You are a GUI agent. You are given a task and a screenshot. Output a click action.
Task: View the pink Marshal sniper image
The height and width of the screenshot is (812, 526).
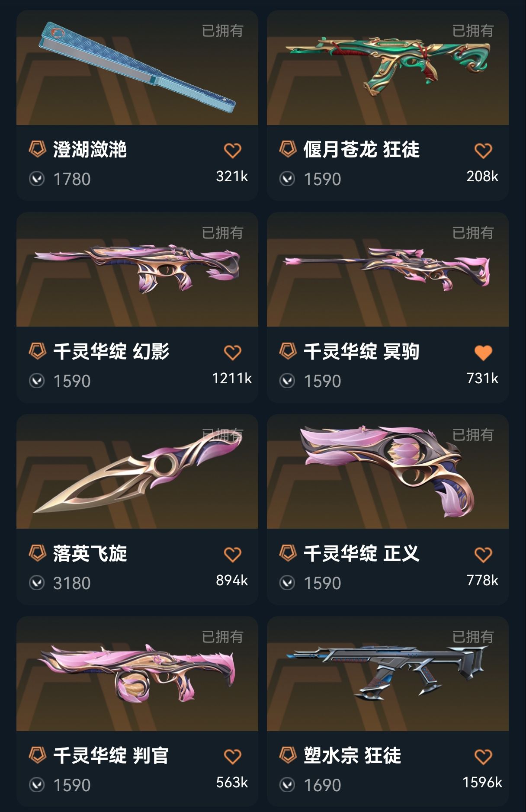(388, 269)
